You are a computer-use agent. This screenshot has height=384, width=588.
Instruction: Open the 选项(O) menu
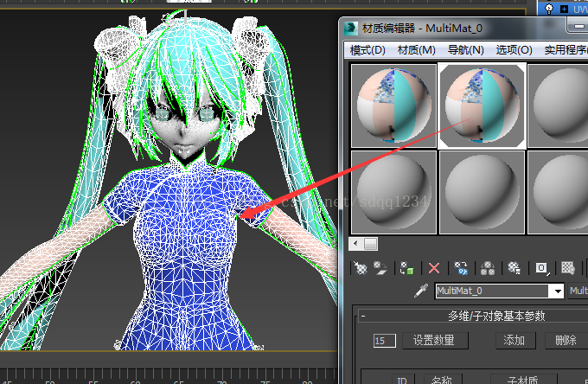[x=514, y=49]
